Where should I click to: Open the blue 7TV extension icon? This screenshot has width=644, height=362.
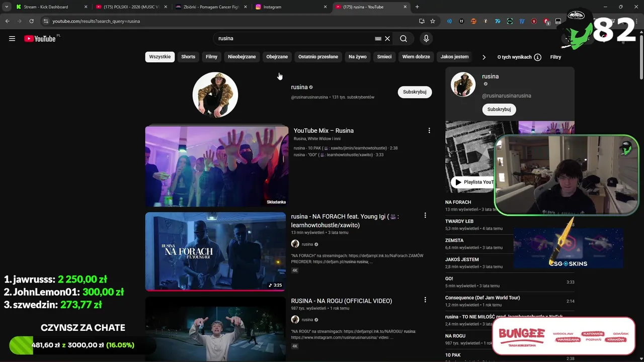[498, 21]
